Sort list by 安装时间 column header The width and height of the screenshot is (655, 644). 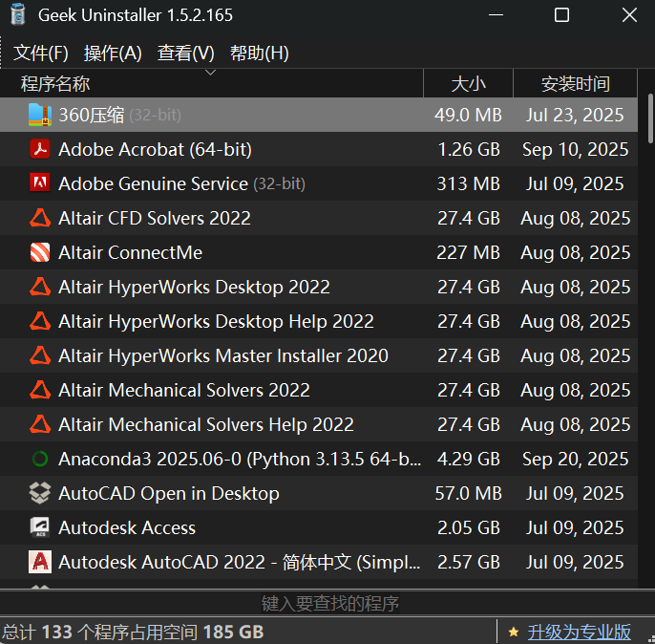pos(575,84)
